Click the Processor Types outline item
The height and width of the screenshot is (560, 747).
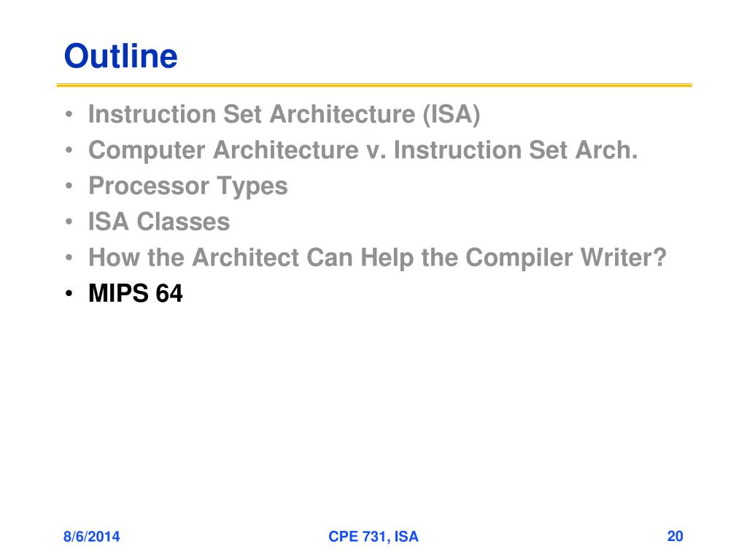(188, 186)
